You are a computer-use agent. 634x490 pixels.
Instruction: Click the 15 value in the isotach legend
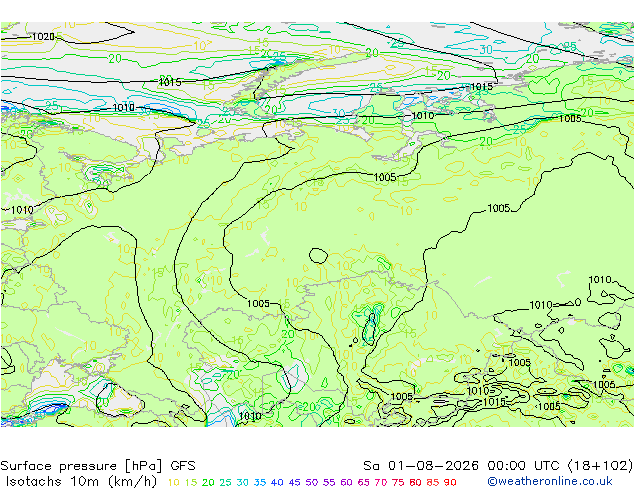pos(191,482)
